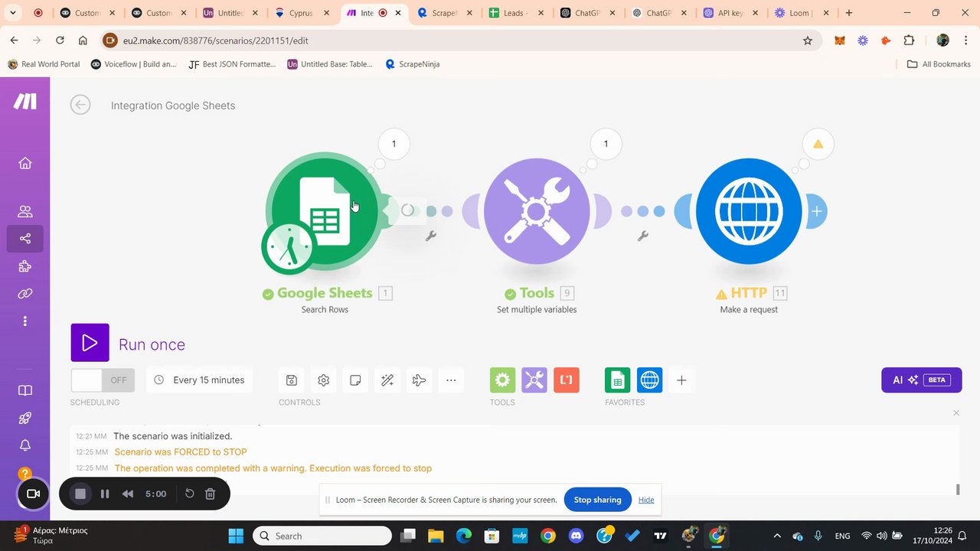Toggle the scheduling ON/OFF switch
This screenshot has height=551, width=980.
pyautogui.click(x=103, y=380)
